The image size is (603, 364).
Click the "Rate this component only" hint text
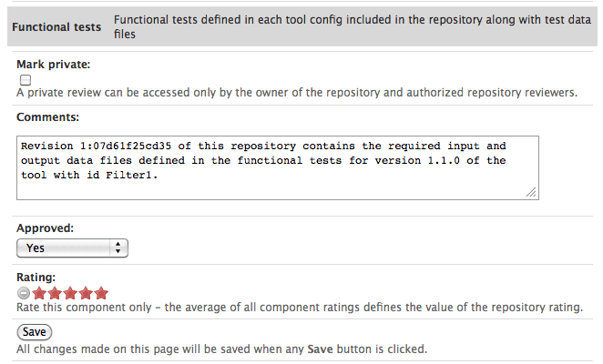300,308
